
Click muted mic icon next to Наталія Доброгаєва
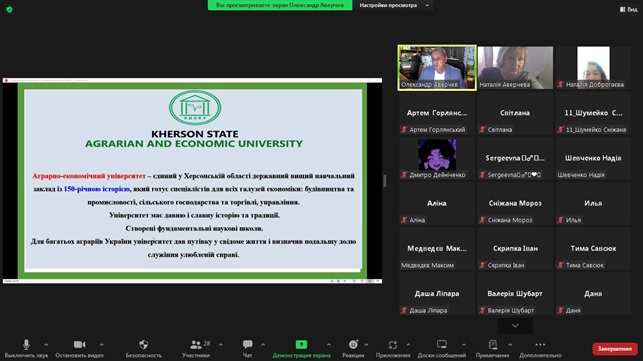click(561, 85)
